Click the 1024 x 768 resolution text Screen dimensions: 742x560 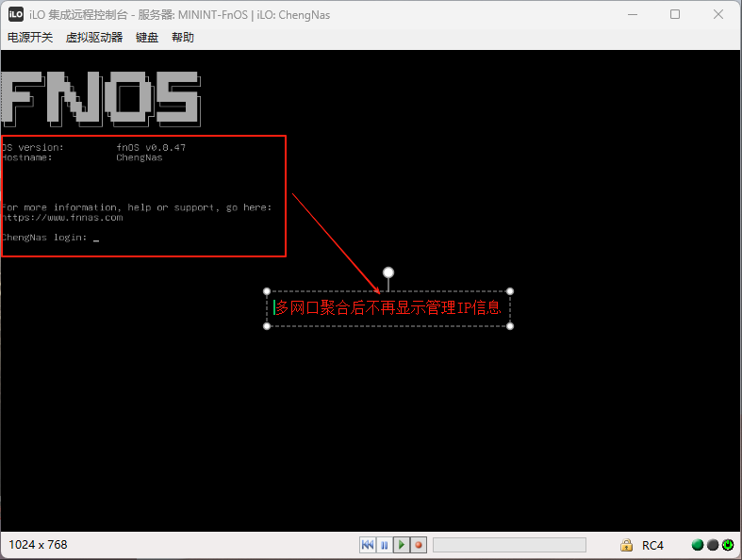click(x=38, y=545)
